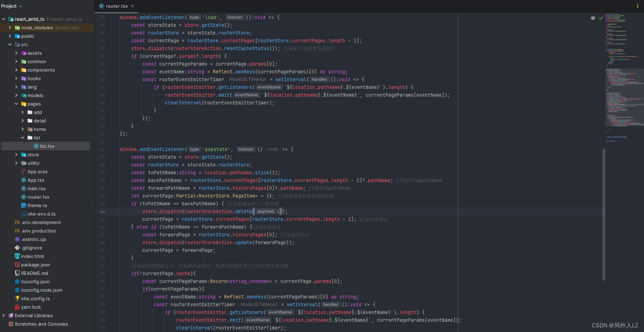Click 'clearInterval' call on line 50

(x=183, y=103)
